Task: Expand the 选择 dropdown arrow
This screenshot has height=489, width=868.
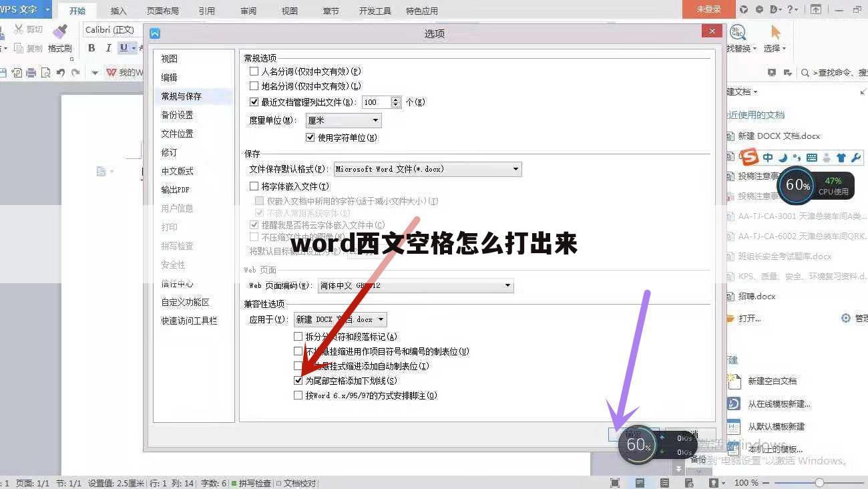Action: [784, 49]
